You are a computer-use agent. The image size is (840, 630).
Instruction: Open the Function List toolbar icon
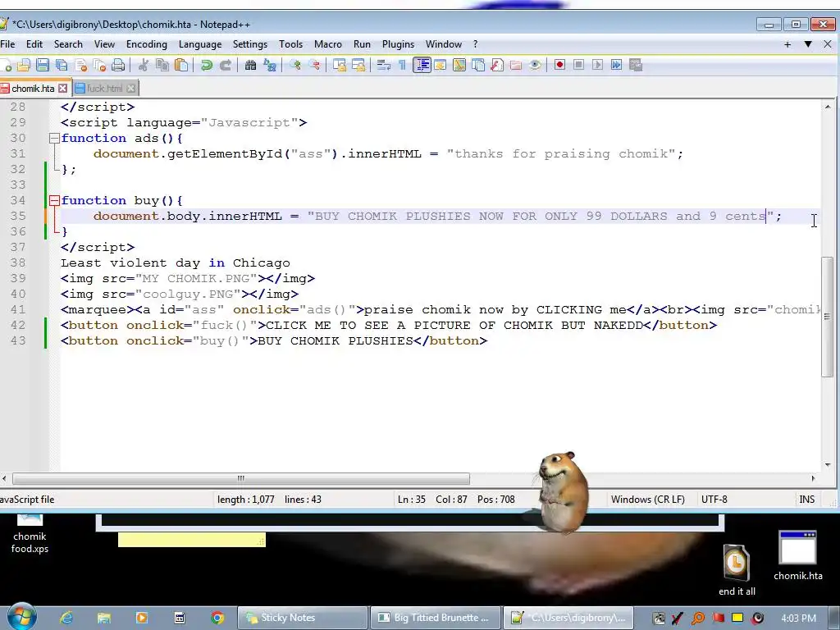[x=497, y=66]
